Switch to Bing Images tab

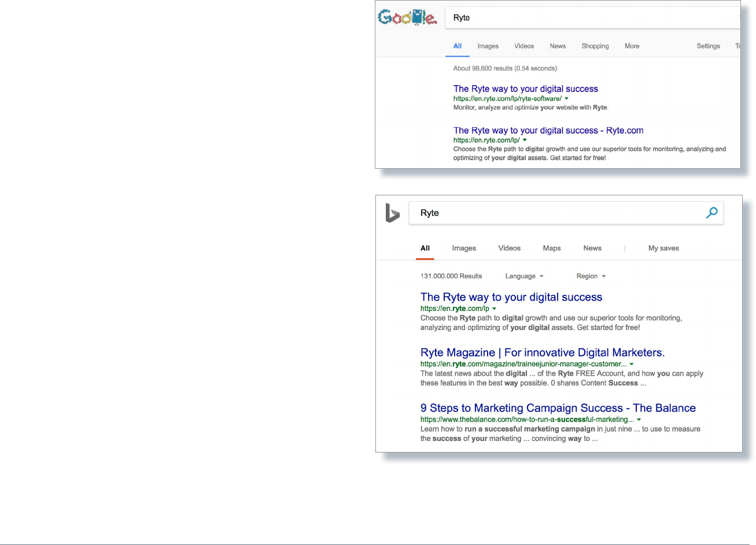(464, 248)
